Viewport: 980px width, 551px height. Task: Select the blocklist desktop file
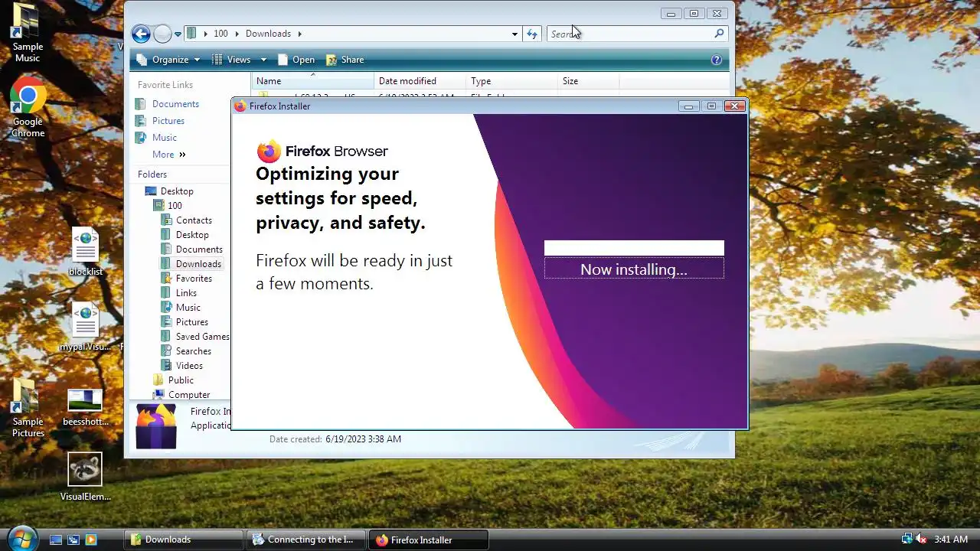(x=85, y=252)
